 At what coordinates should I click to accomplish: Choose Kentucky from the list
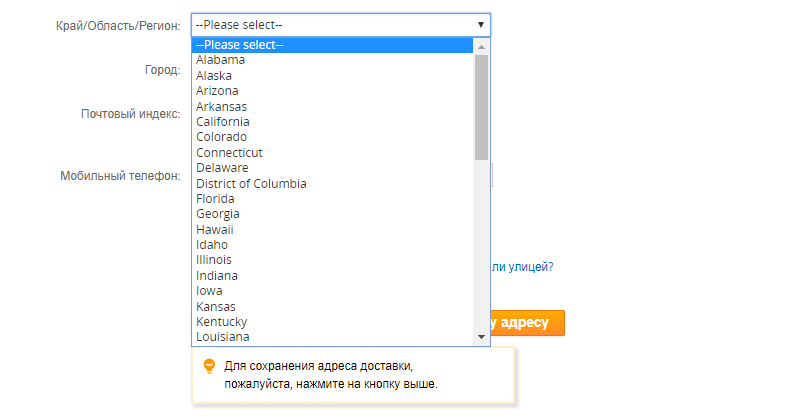(222, 321)
